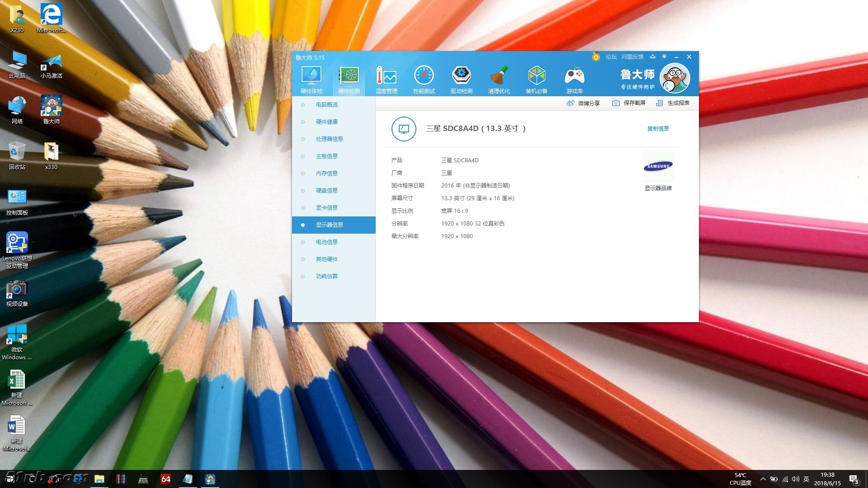Viewport: 868px width, 488px height.
Task: Select 硬盘信息 disk info in sidebar
Action: 326,191
